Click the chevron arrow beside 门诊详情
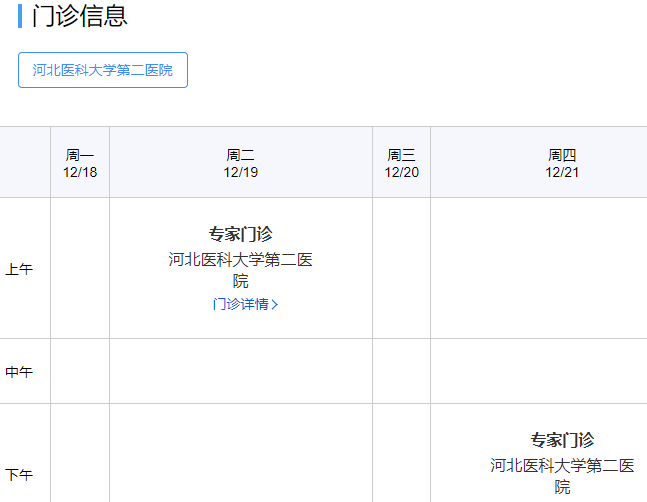This screenshot has width=647, height=502. [275, 305]
